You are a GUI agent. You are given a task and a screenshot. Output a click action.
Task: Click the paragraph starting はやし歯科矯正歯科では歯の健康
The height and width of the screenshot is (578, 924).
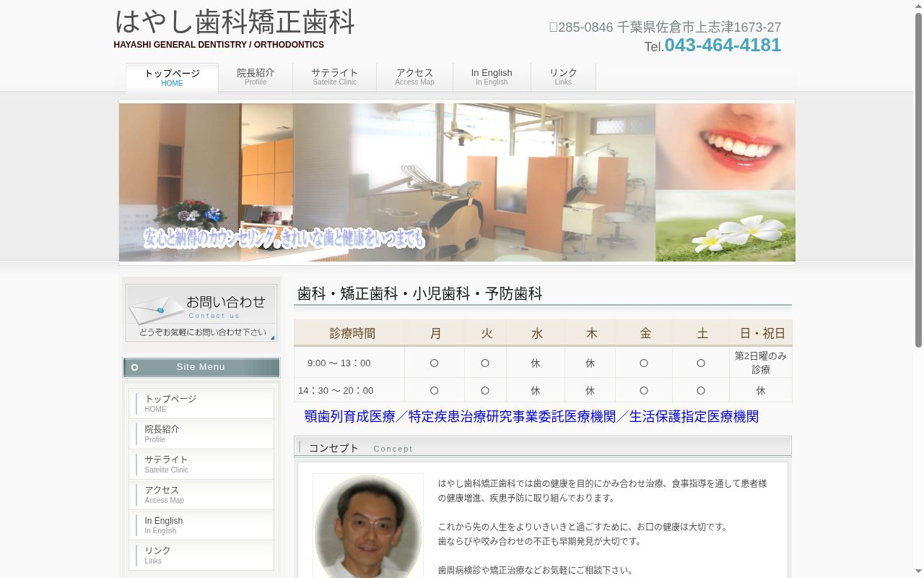(602, 491)
